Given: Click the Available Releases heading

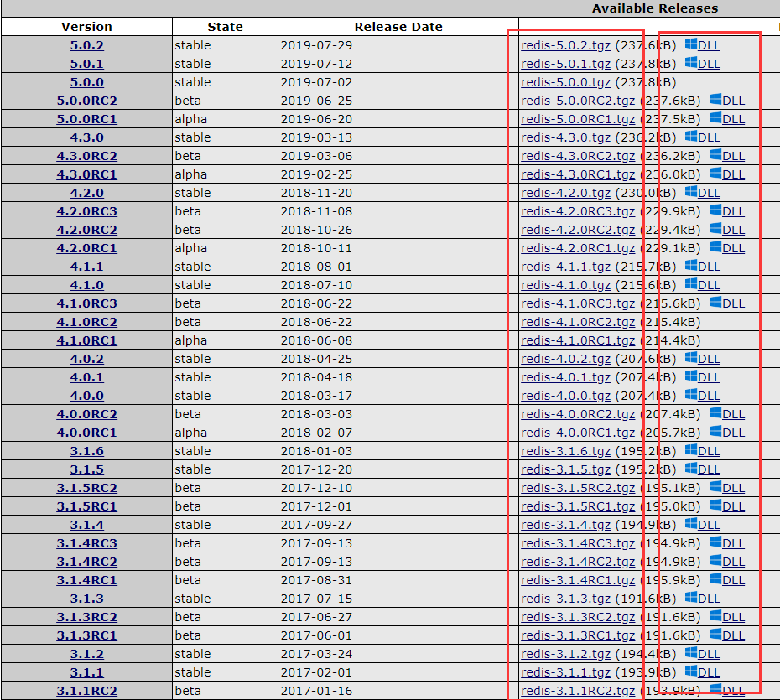Looking at the screenshot, I should (x=655, y=8).
